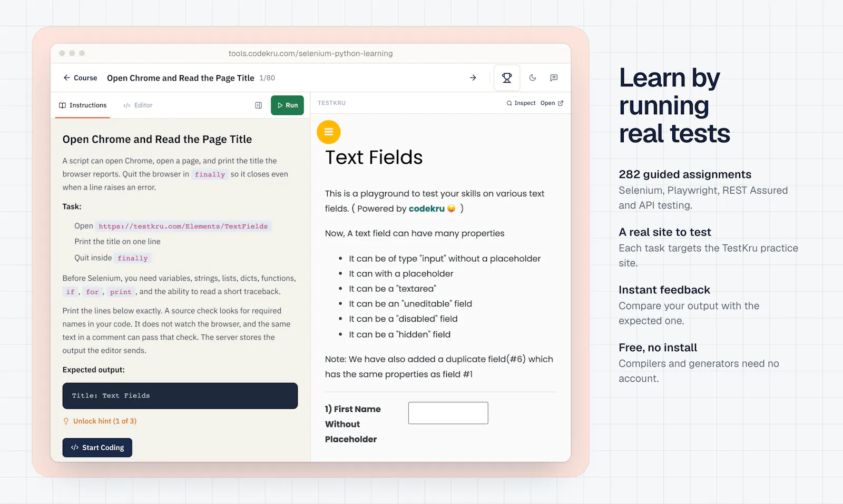Open the trophy achievements icon
Image resolution: width=843 pixels, height=504 pixels.
[x=507, y=78]
